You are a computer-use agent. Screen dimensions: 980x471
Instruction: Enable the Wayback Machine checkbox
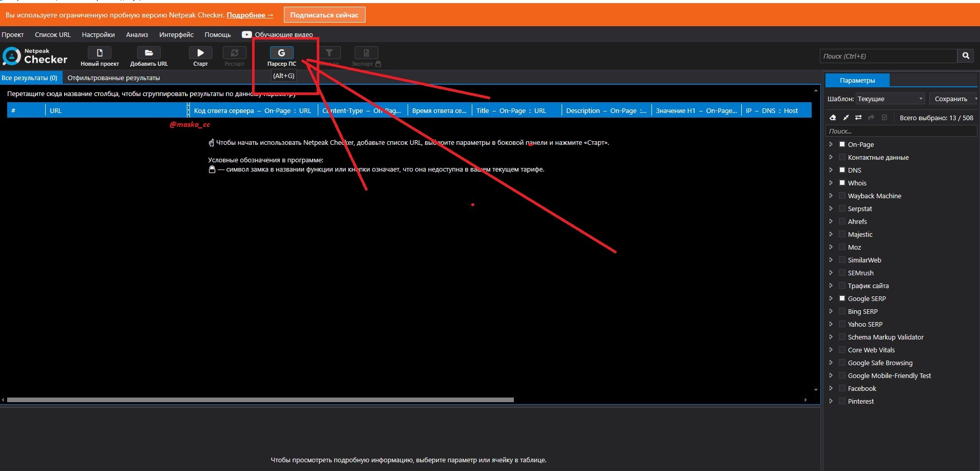(842, 196)
